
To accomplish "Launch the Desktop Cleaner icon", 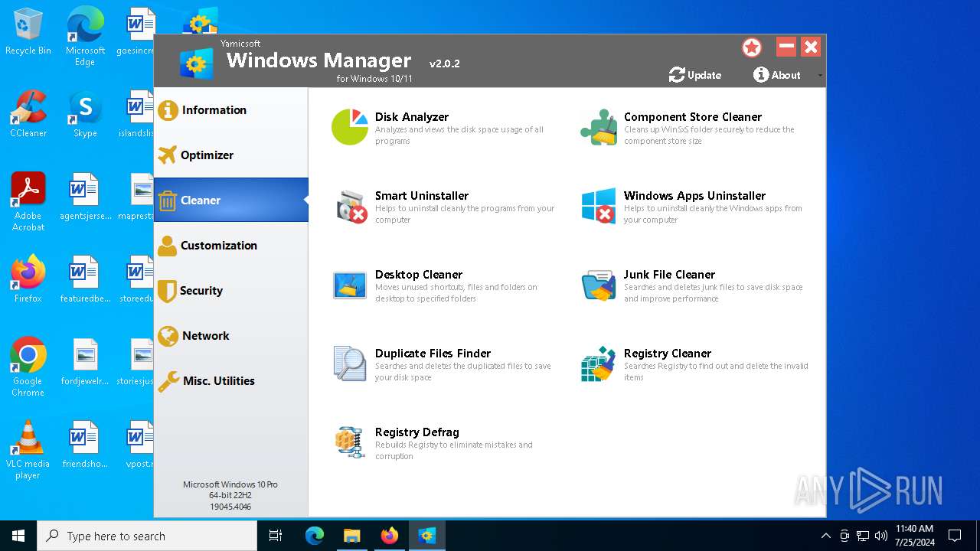I will (x=350, y=285).
